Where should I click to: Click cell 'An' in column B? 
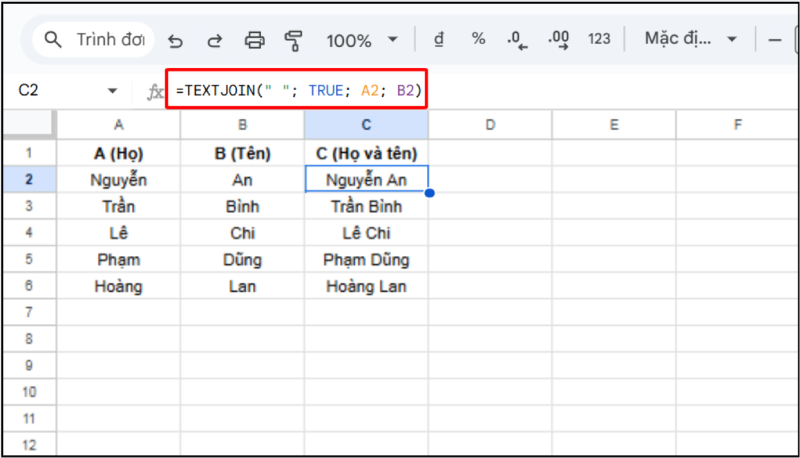[242, 180]
